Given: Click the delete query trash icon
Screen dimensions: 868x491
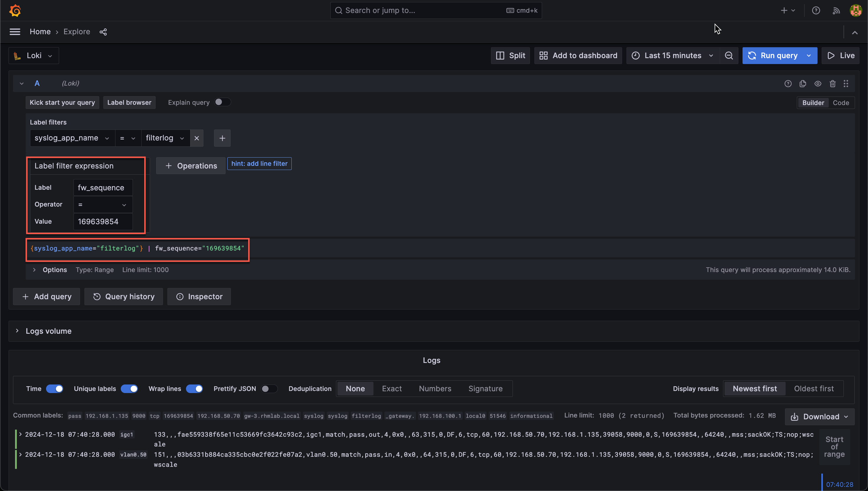Looking at the screenshot, I should click(x=832, y=84).
